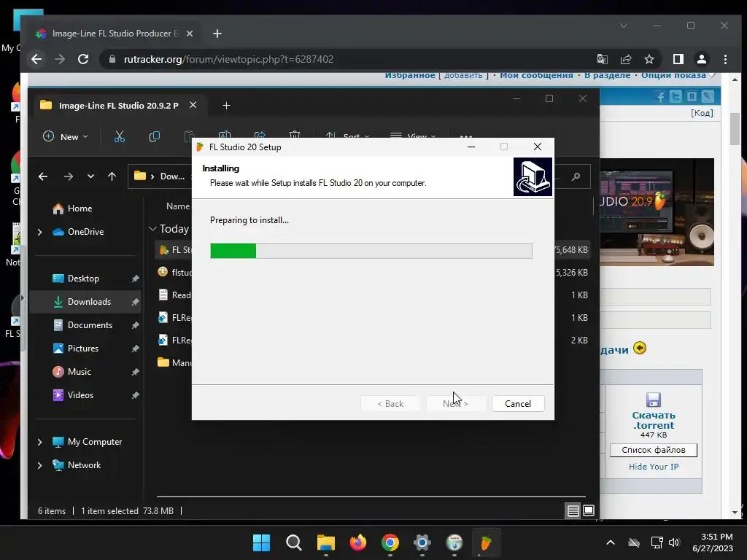
Task: Select Network in Explorer sidebar
Action: (77, 465)
